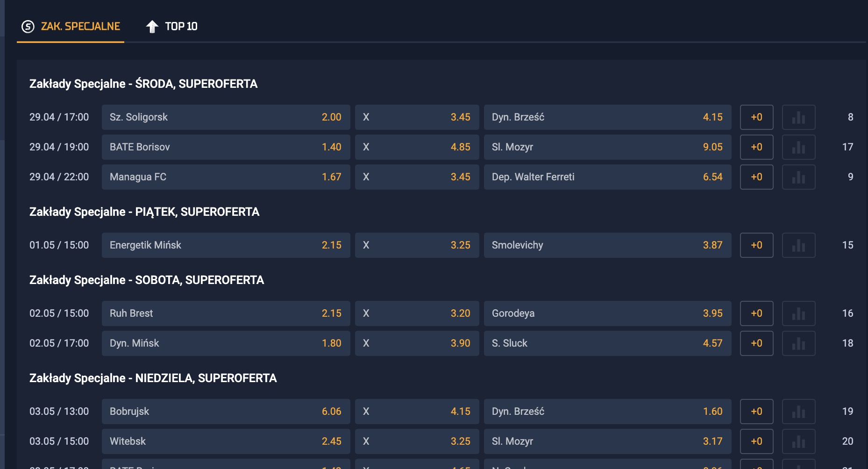This screenshot has width=868, height=469.
Task: Select draw odds 3.45 for Managua FC
Action: (417, 177)
